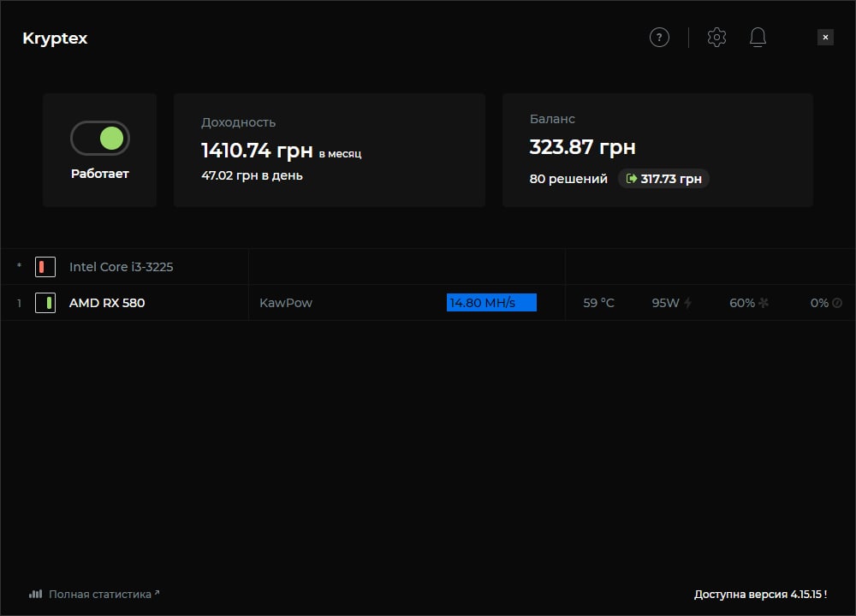Click the lightning bolt power icon

point(688,302)
